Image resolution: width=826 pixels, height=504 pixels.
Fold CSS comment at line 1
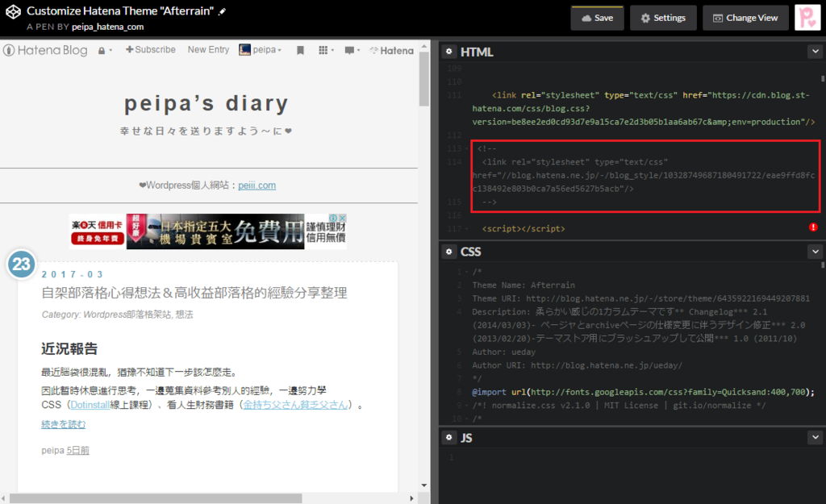point(467,273)
